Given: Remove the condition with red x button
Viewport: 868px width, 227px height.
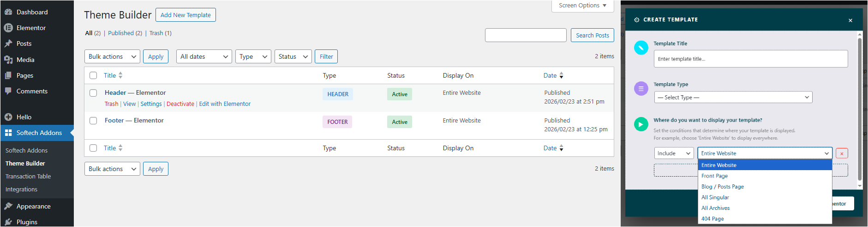Looking at the screenshot, I should coord(842,153).
